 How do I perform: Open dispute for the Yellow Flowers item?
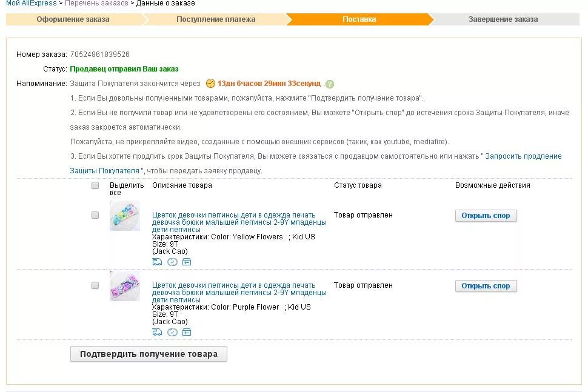(486, 216)
